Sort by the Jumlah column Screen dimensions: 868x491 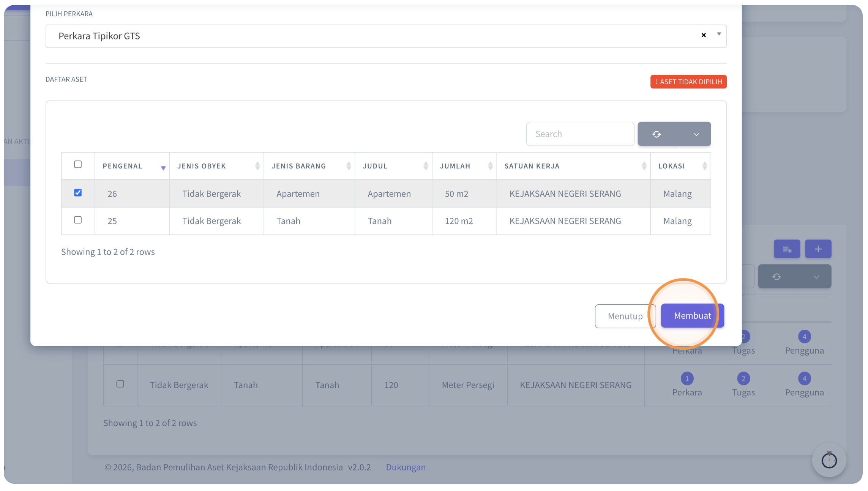point(464,166)
